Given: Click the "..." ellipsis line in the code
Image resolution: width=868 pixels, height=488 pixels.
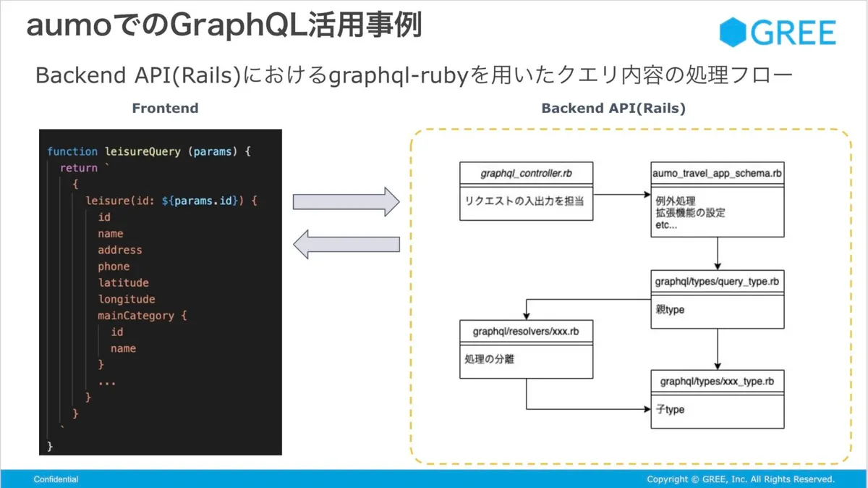Looking at the screenshot, I should point(107,382).
